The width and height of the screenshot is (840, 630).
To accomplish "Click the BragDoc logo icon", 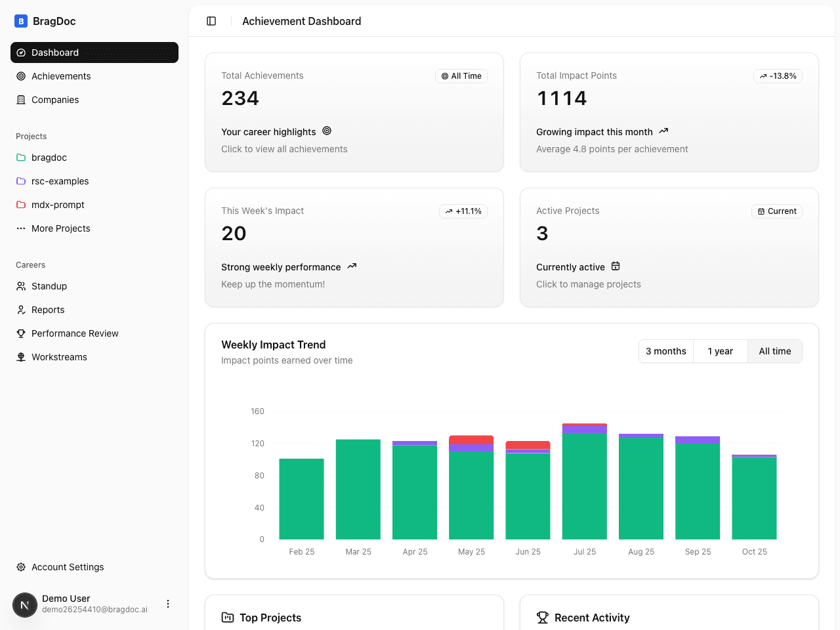I will click(x=19, y=20).
